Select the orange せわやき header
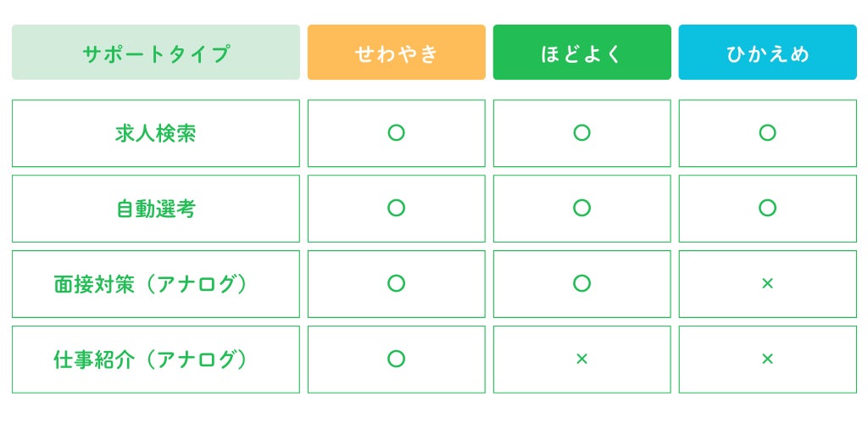This screenshot has width=868, height=424. (x=396, y=53)
